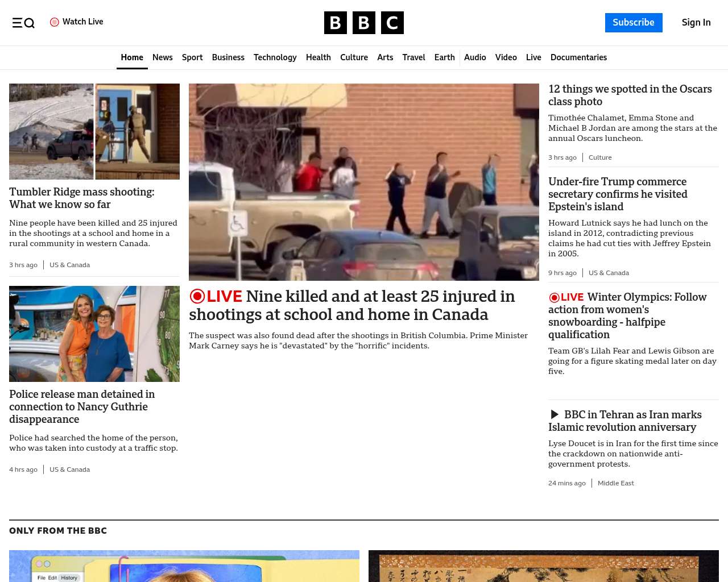Open the Culture section
The image size is (728, 582).
pos(354,57)
